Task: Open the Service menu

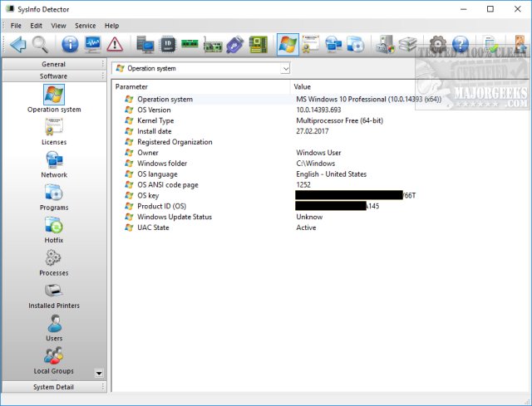Action: pos(85,26)
